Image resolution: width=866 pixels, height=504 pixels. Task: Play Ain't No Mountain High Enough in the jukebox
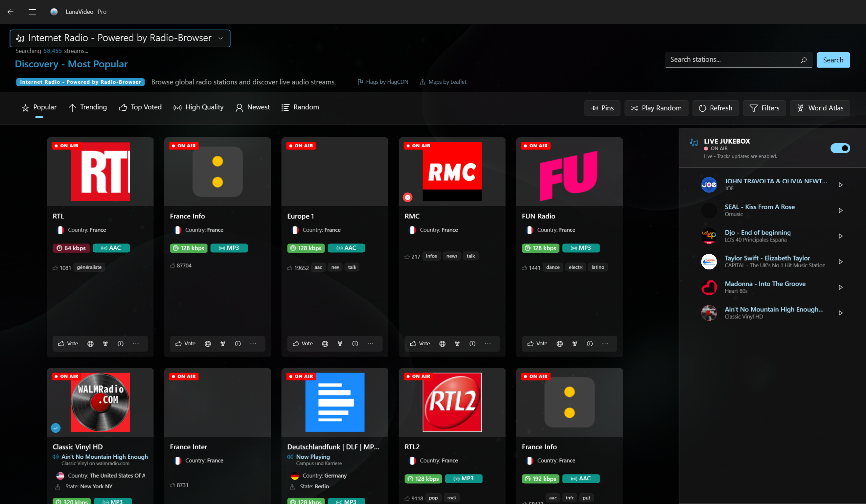tap(841, 313)
